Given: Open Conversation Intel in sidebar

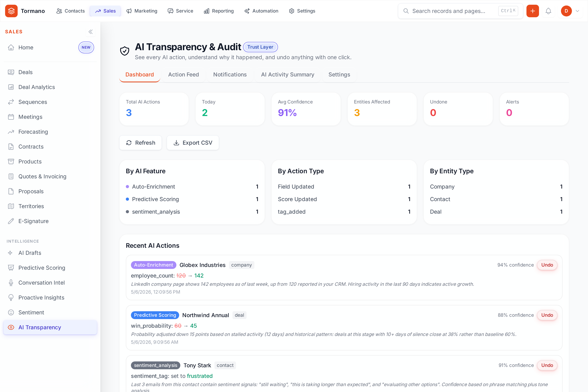Looking at the screenshot, I should [50, 283].
